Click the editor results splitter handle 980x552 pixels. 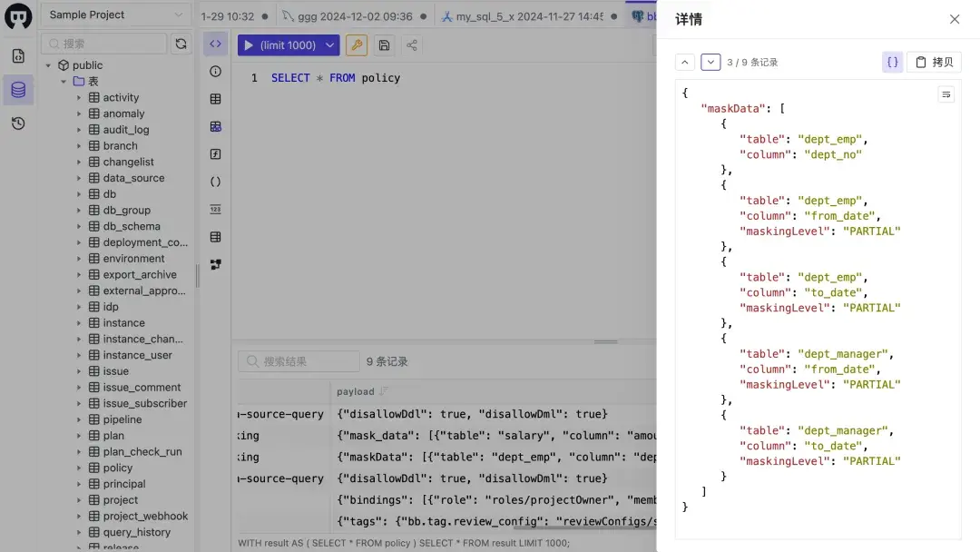coord(605,342)
